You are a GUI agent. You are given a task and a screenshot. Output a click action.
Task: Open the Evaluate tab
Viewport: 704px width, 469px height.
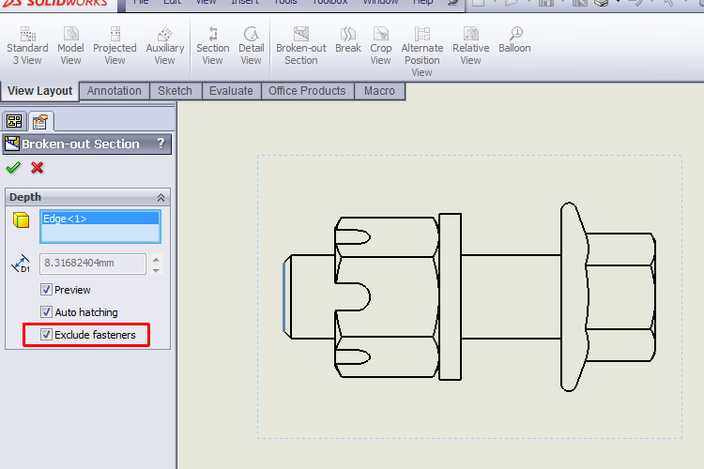[231, 91]
